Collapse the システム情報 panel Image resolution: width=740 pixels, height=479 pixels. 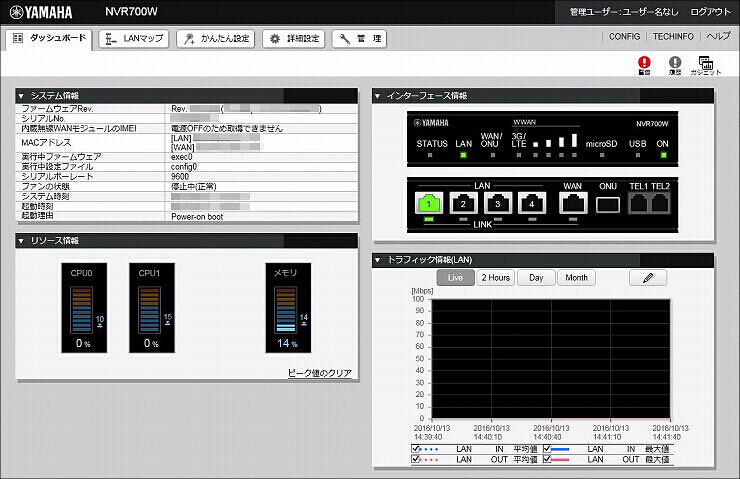click(21, 96)
